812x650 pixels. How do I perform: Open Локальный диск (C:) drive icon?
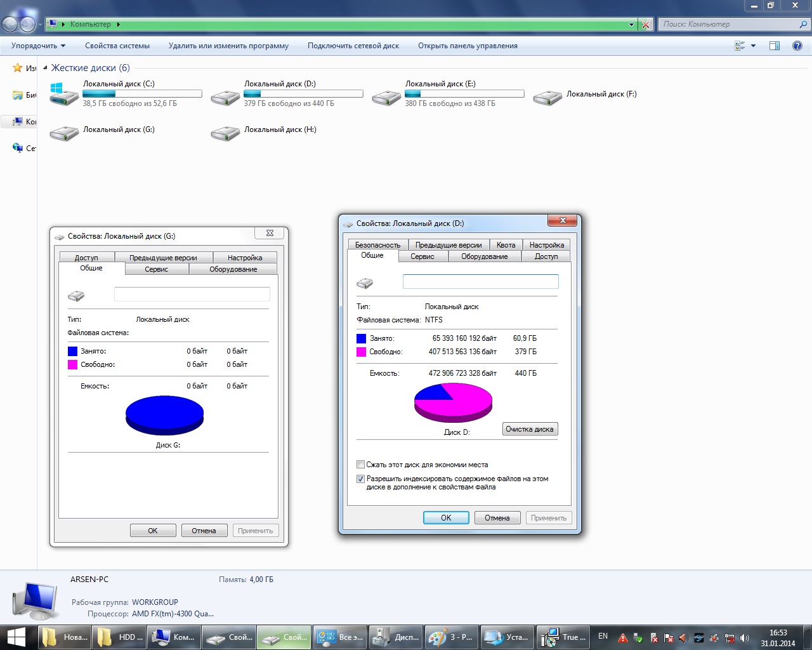(64, 95)
